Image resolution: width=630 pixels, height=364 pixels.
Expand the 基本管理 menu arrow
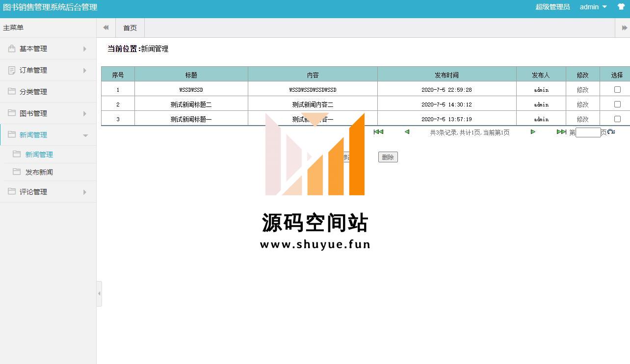tap(84, 49)
